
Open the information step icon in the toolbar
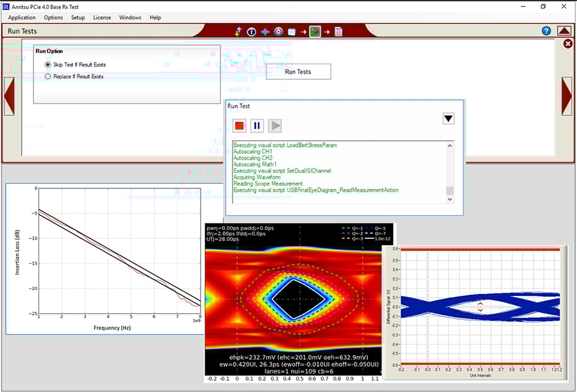(x=251, y=32)
